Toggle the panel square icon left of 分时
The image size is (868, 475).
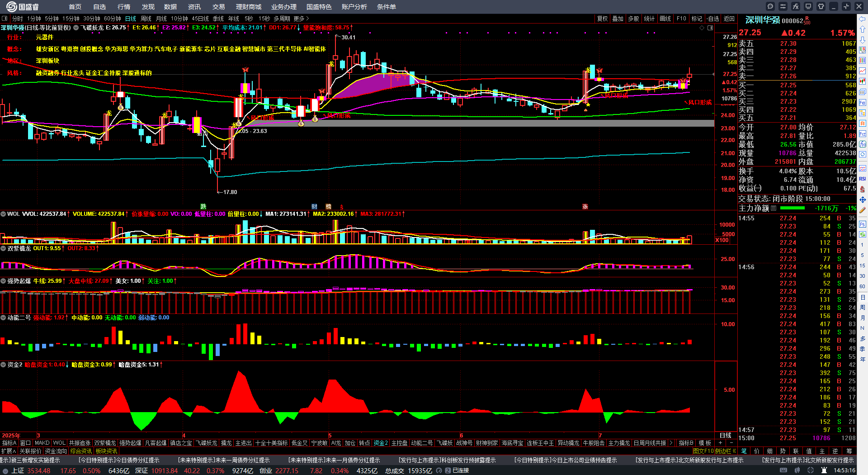click(5, 19)
